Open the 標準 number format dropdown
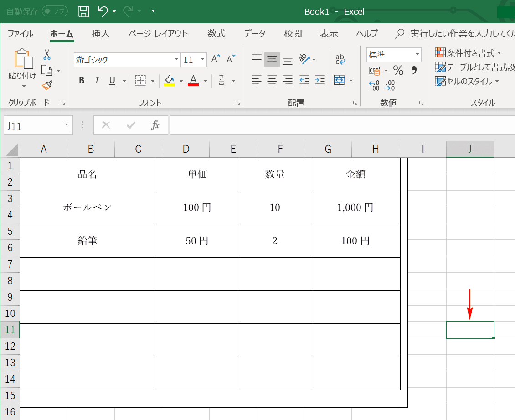Viewport: 515px width, 420px height. (417, 54)
